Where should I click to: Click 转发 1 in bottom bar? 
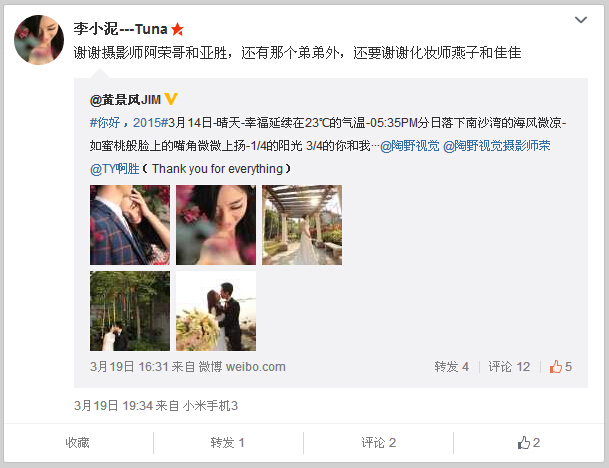227,442
